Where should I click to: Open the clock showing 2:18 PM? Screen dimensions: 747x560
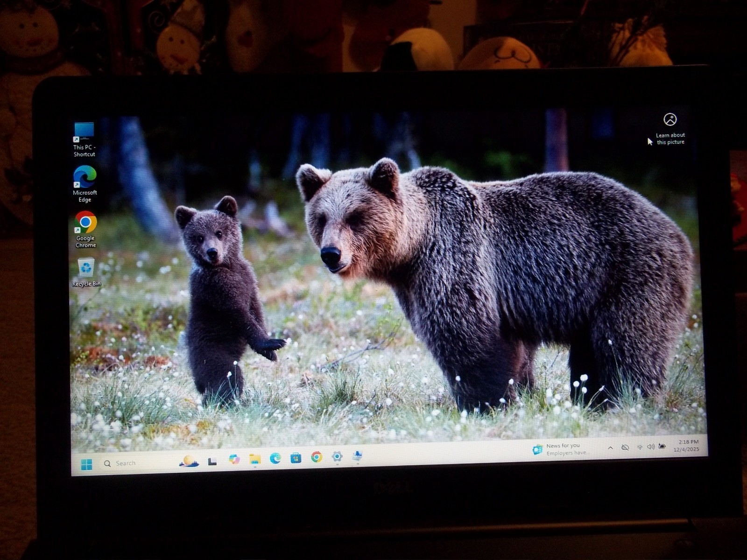(686, 445)
